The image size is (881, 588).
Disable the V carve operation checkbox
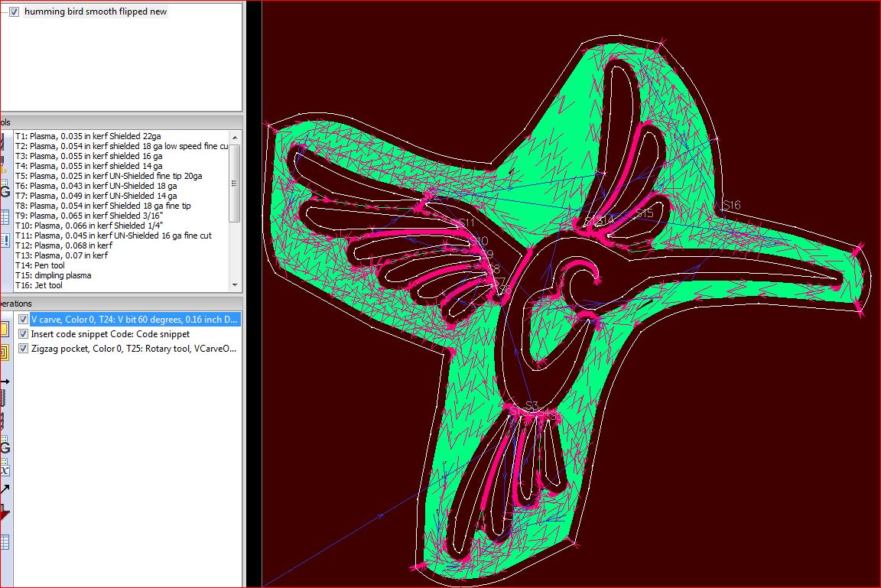24,320
